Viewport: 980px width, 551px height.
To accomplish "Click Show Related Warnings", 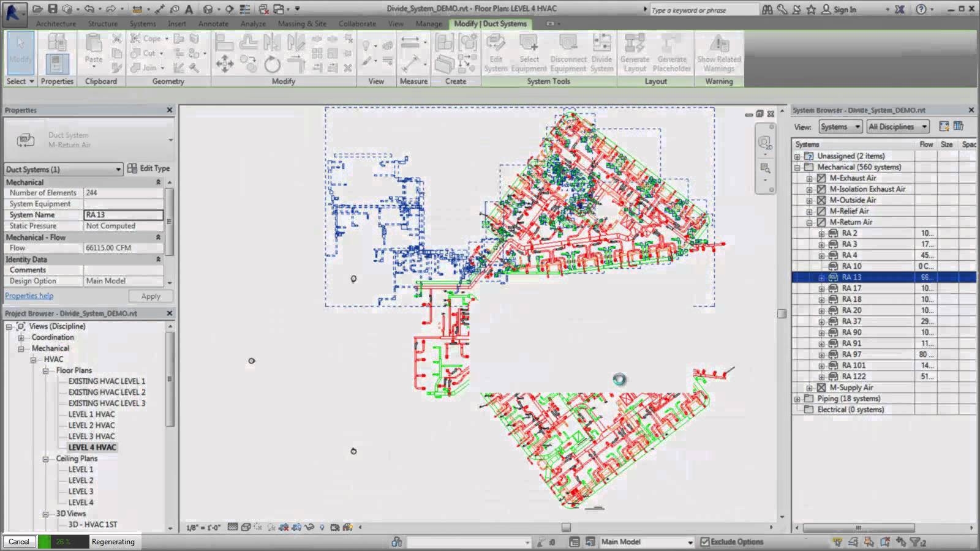I will point(718,52).
